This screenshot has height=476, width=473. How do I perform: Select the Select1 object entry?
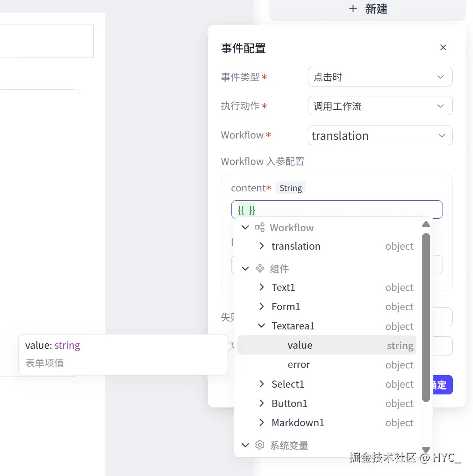coord(327,384)
